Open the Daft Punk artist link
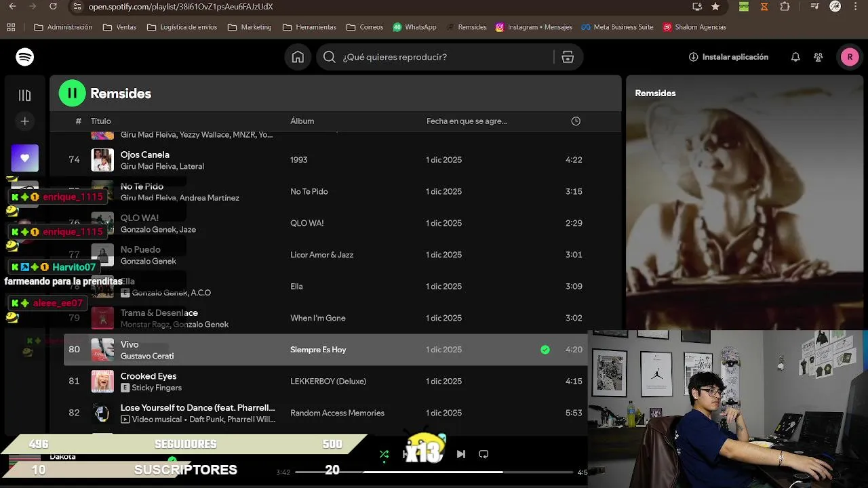The width and height of the screenshot is (868, 488). pyautogui.click(x=207, y=420)
